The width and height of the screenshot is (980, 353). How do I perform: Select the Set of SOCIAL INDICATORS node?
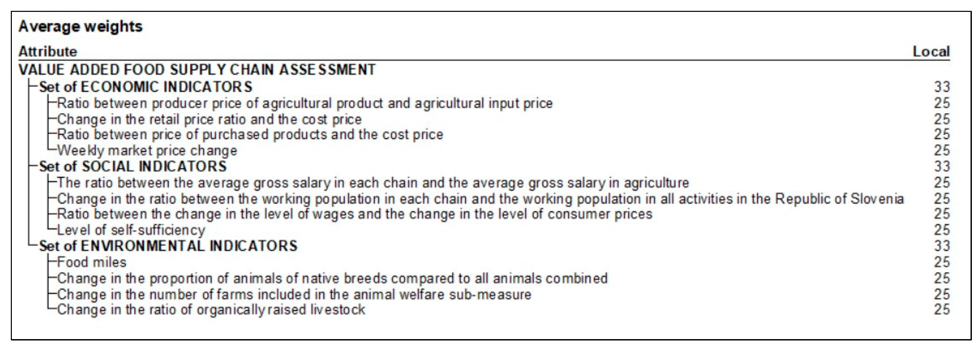click(133, 166)
